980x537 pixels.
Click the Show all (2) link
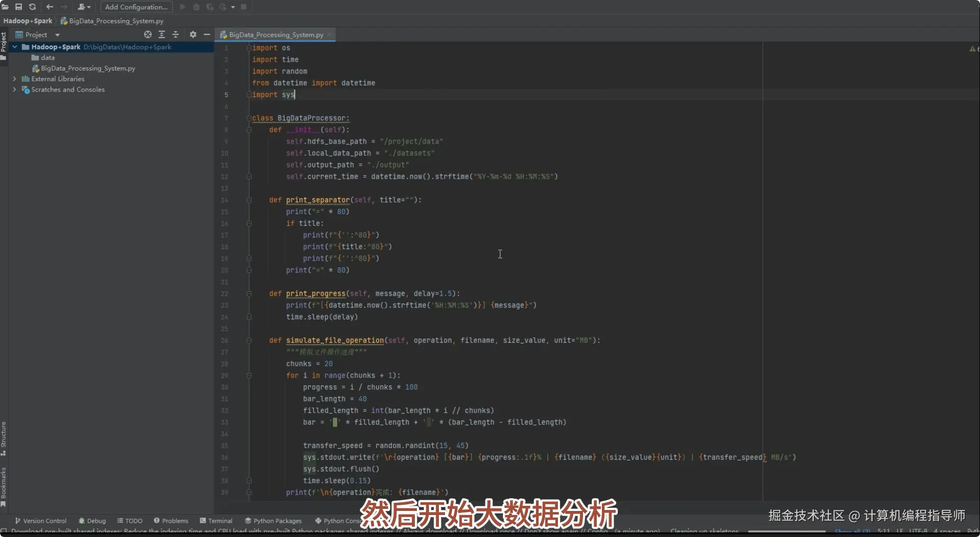pos(852,531)
